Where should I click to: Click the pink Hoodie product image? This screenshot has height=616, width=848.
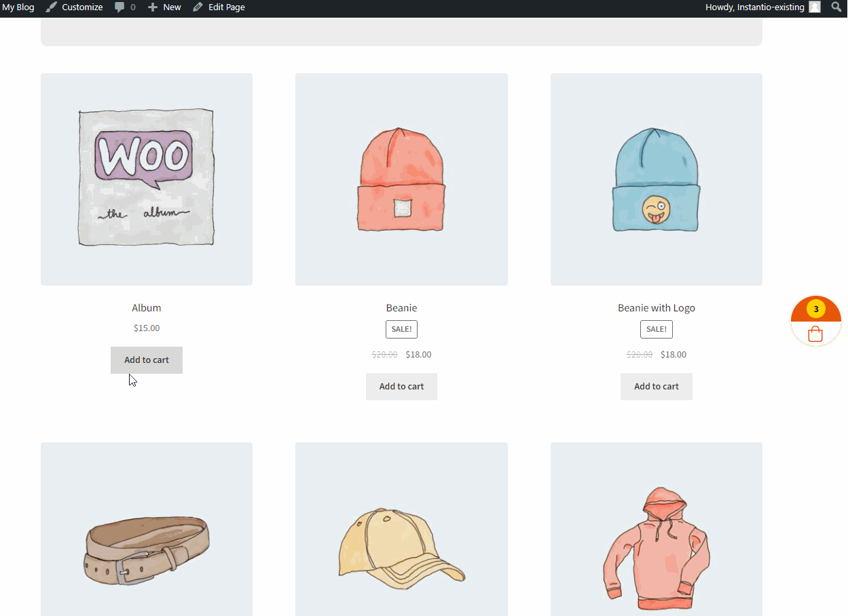point(657,529)
